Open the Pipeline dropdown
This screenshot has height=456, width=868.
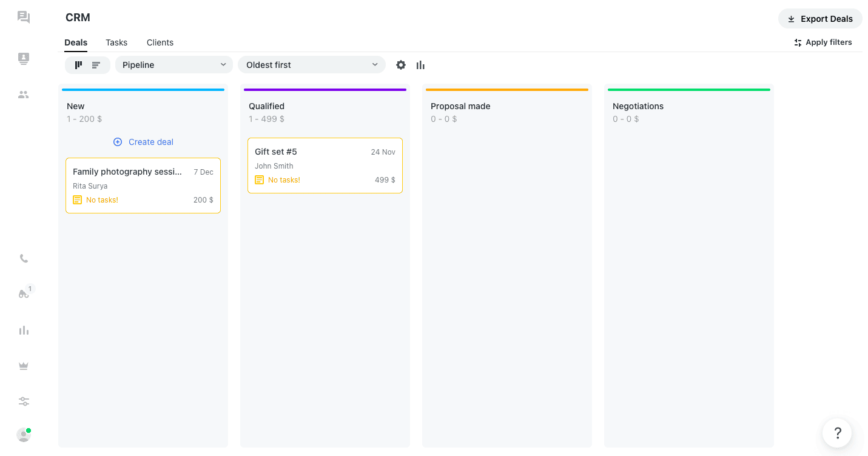coord(174,65)
